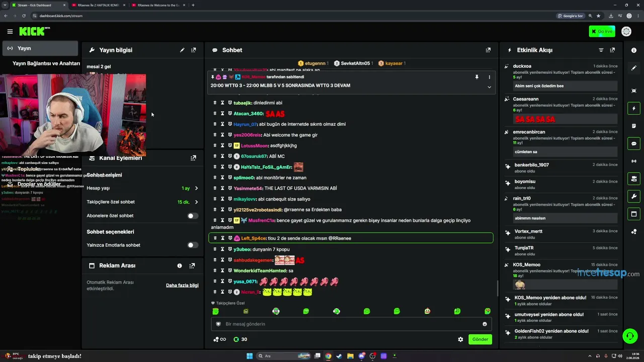Click the Kick logo

pos(34,32)
